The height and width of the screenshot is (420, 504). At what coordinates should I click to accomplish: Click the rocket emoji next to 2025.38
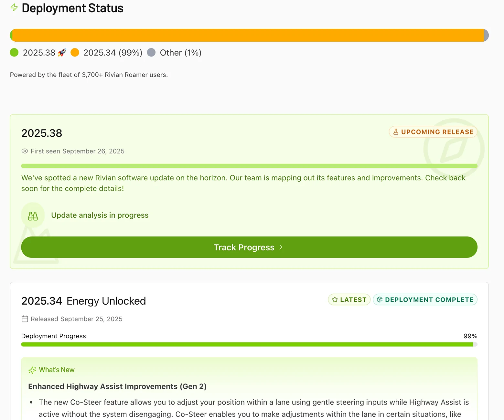[62, 52]
